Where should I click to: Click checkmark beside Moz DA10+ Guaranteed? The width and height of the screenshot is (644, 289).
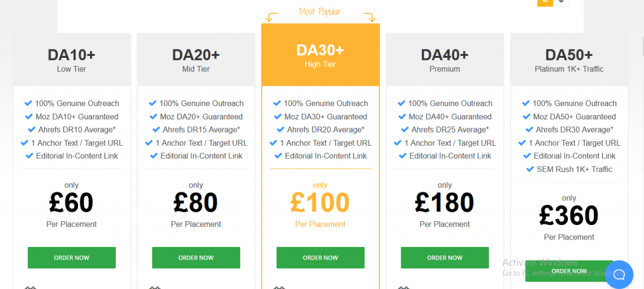pos(28,116)
